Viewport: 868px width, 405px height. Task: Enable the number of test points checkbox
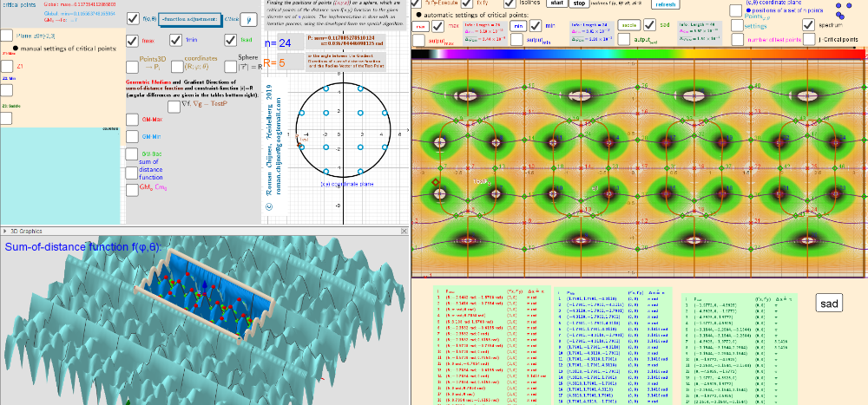[x=737, y=40]
